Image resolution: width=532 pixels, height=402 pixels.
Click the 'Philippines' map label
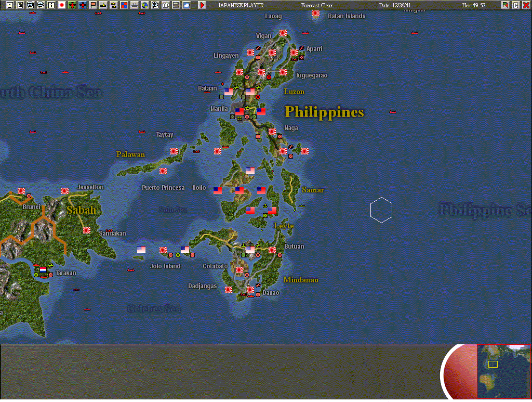pos(324,112)
